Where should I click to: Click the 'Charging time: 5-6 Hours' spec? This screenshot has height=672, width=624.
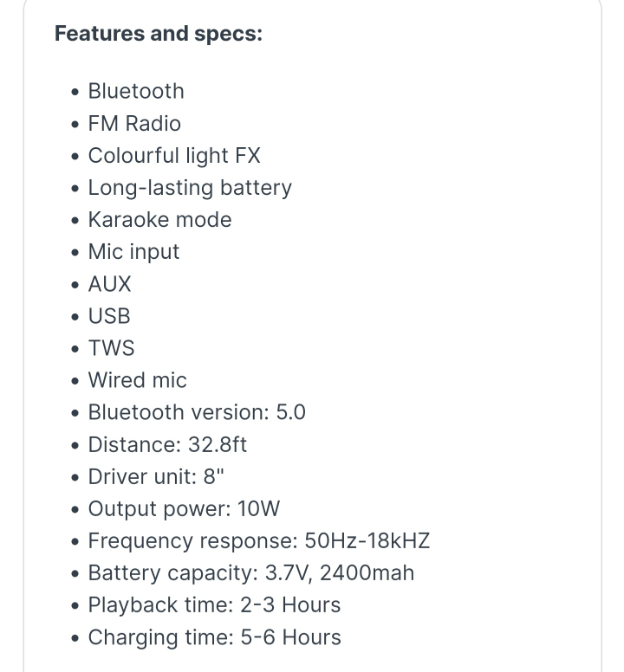point(214,637)
